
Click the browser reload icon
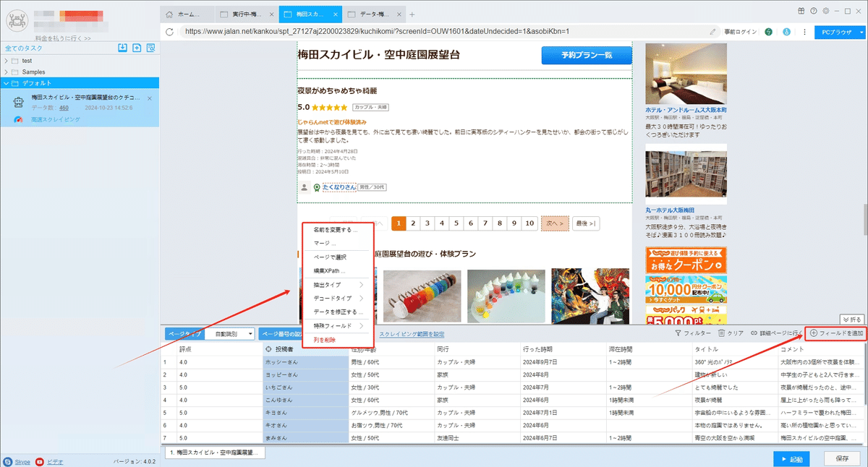(169, 32)
